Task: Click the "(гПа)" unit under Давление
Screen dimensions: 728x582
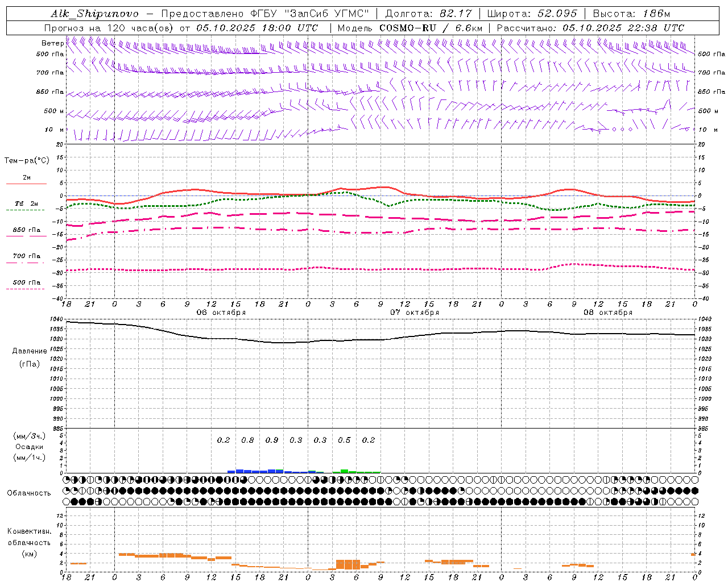Action: 30,364
